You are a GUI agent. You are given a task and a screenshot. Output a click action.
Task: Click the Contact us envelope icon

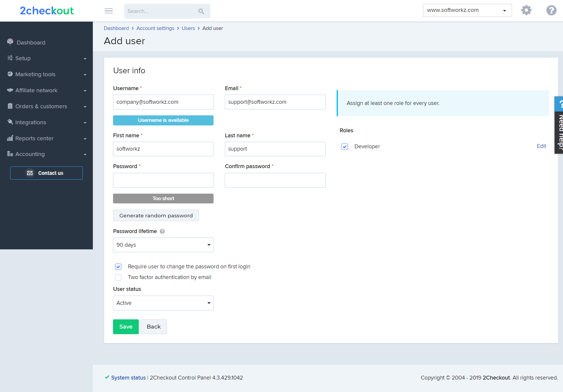pos(30,173)
